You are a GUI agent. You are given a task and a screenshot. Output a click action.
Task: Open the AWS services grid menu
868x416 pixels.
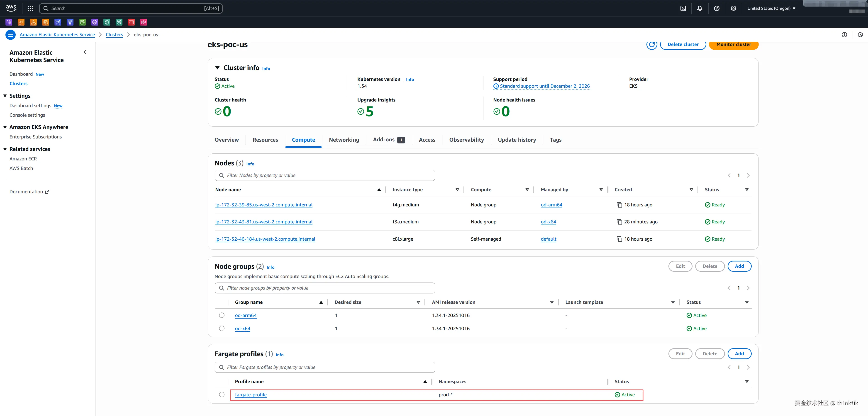(30, 8)
